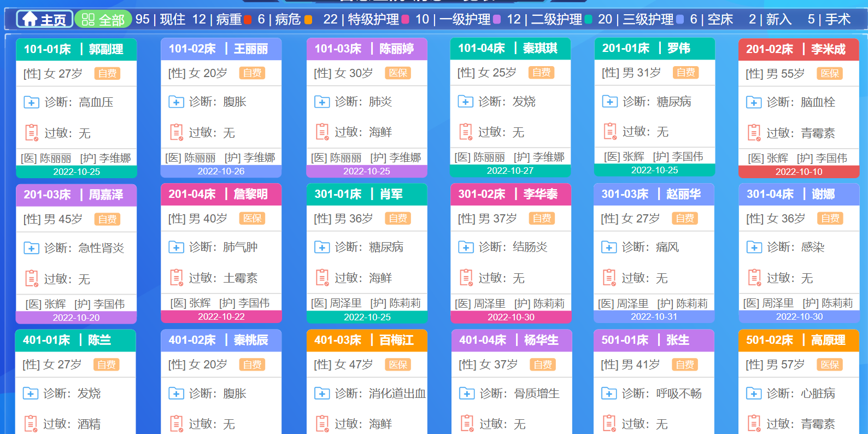Click the home icon on 主页 button
This screenshot has width=868, height=434.
tap(30, 20)
